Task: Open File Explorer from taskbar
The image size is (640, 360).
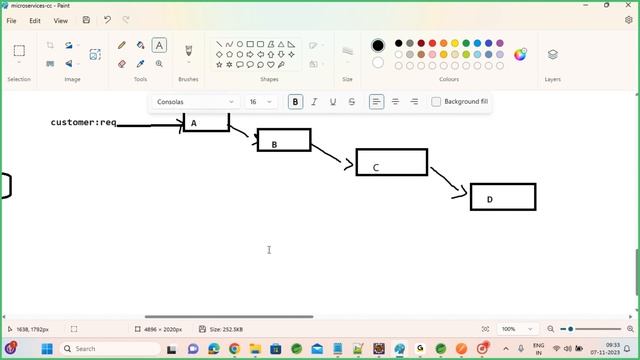Action: (256, 349)
